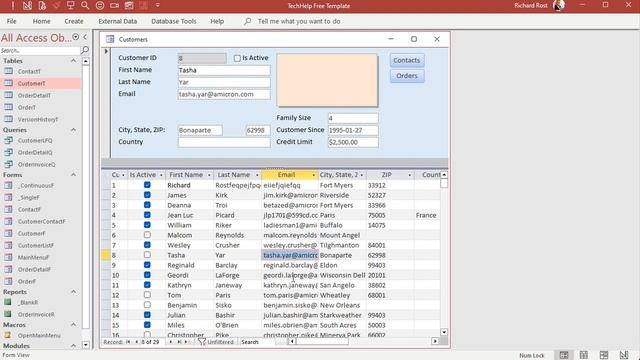Viewport: 640px width, 360px height.
Task: Open the CustomerT table
Action: click(x=31, y=83)
